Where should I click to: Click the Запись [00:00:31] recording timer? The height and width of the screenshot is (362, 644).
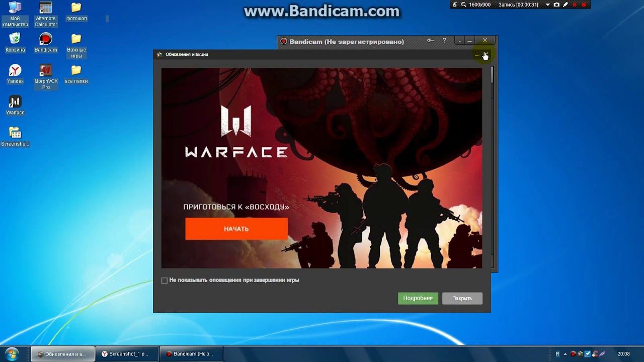pos(518,5)
